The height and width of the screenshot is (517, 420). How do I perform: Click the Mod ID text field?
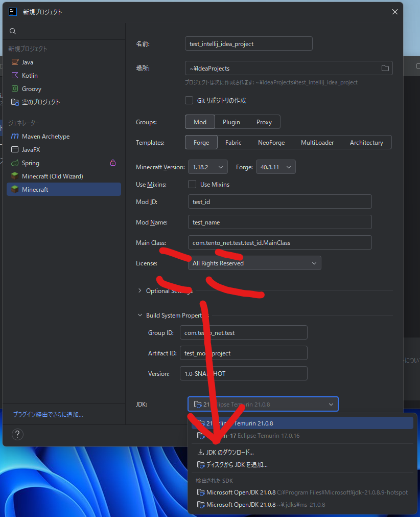point(279,202)
